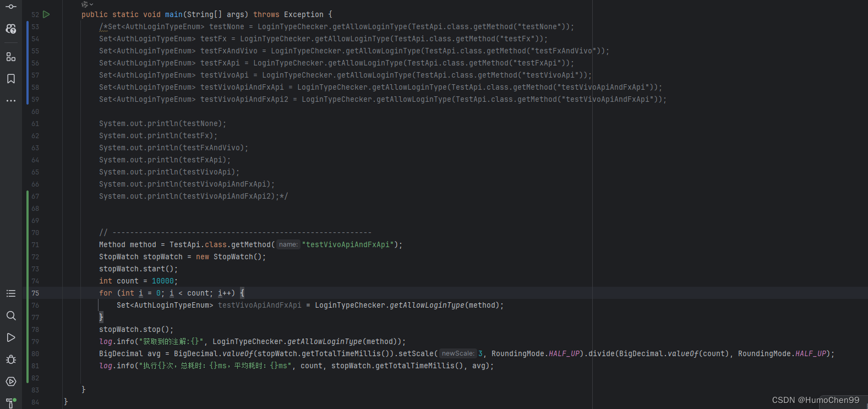868x409 pixels.
Task: Click 'System.out.println(testNone);' line
Action: click(x=163, y=123)
